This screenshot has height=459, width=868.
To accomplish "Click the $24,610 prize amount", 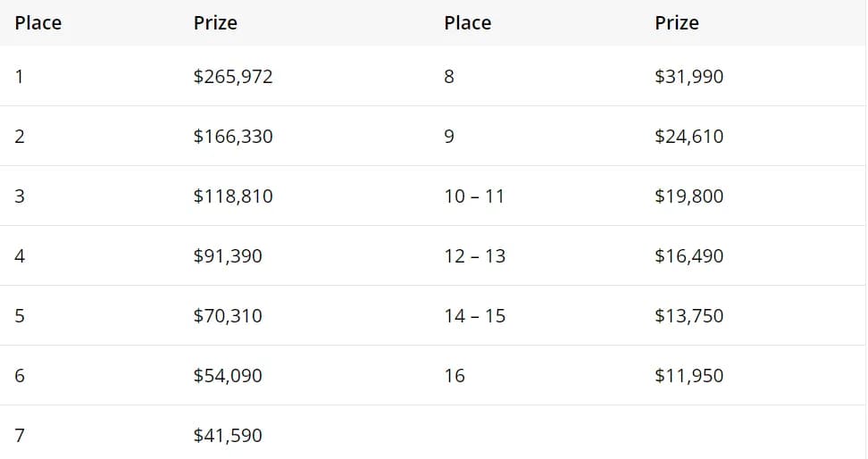I will (689, 137).
